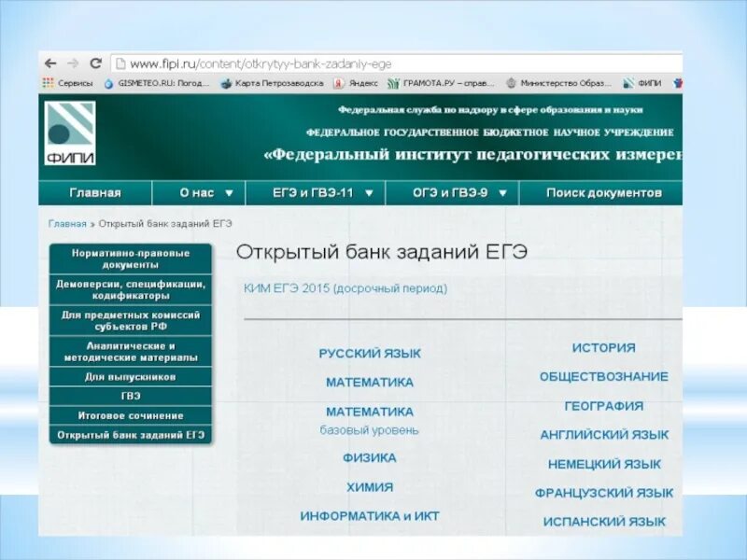Expand the ОГЭ и ГВЭ-9 dropdown arrow
The image size is (747, 560).
point(502,193)
